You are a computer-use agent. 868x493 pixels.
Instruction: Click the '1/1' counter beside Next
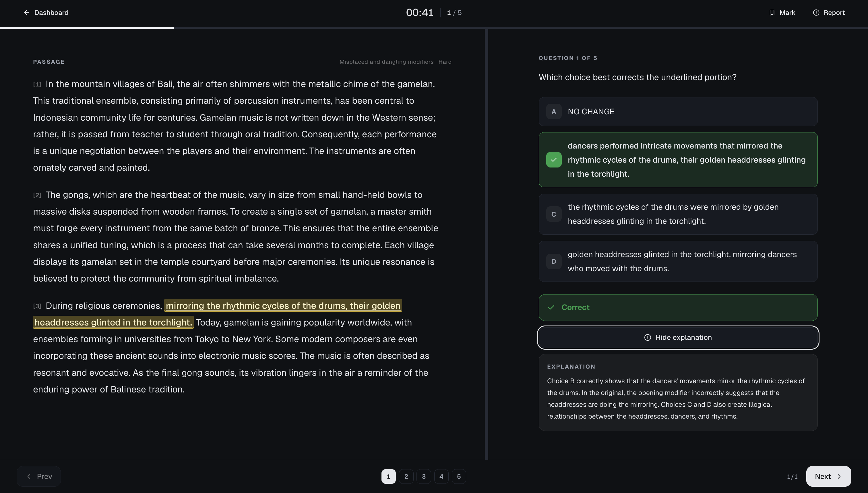tap(792, 476)
